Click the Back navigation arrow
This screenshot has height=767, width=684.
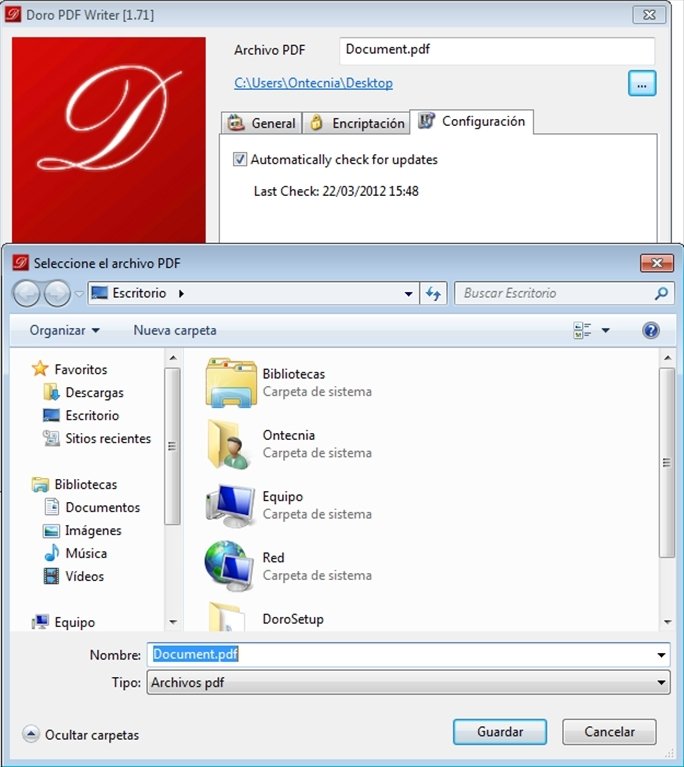[26, 293]
